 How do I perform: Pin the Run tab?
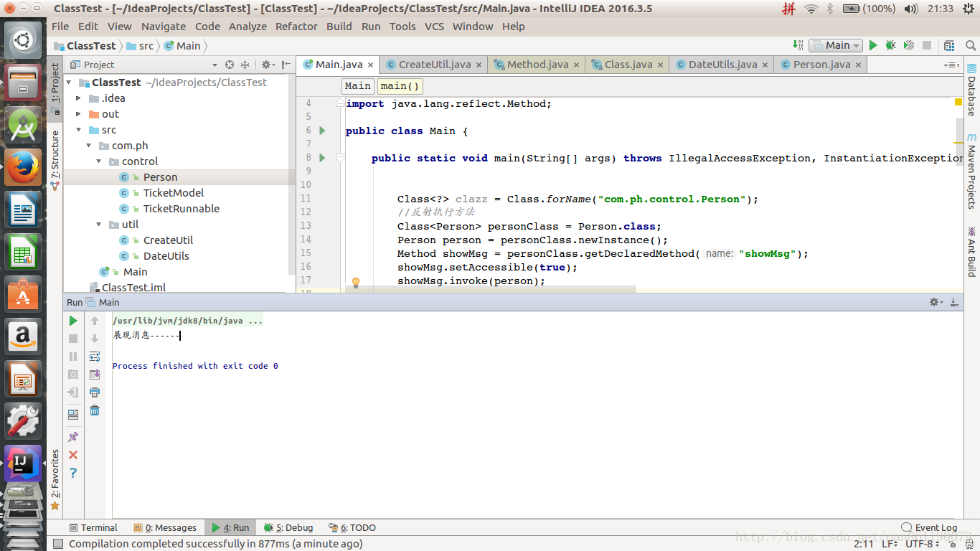tap(73, 437)
